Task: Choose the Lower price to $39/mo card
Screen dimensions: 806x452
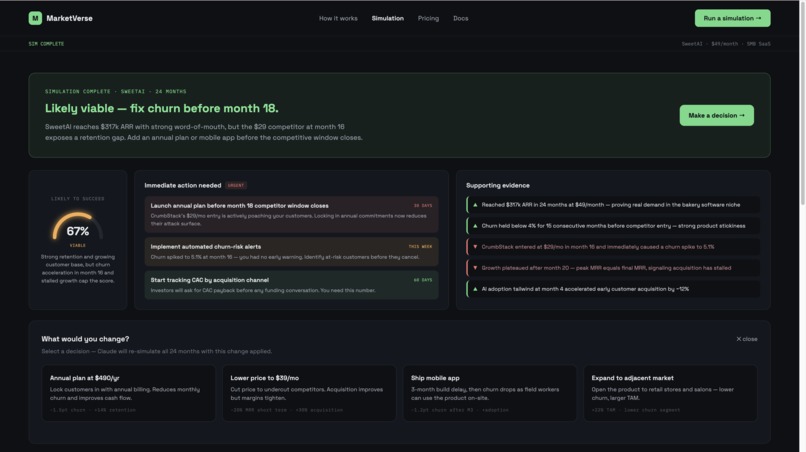Action: click(x=309, y=393)
